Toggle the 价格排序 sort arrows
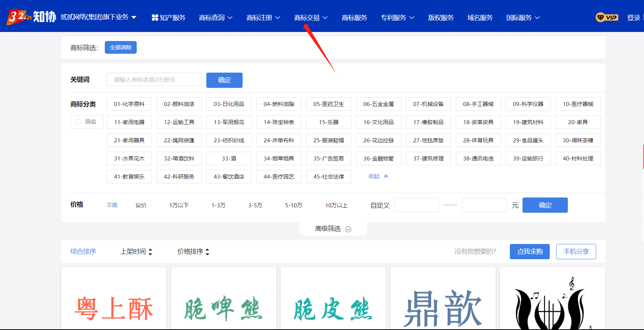This screenshot has height=330, width=644. point(207,252)
